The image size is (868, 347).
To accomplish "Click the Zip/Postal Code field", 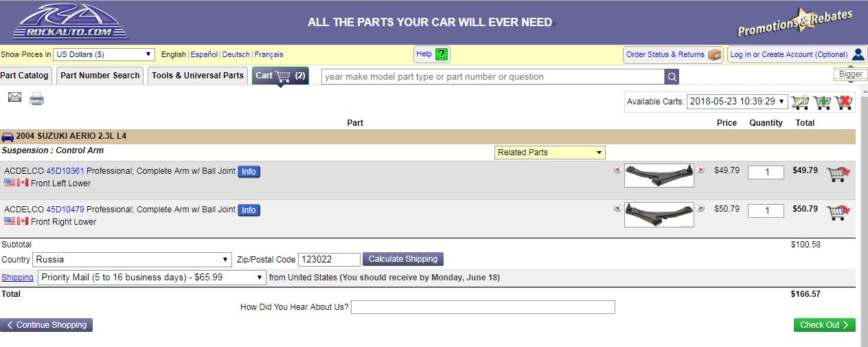I will point(329,260).
